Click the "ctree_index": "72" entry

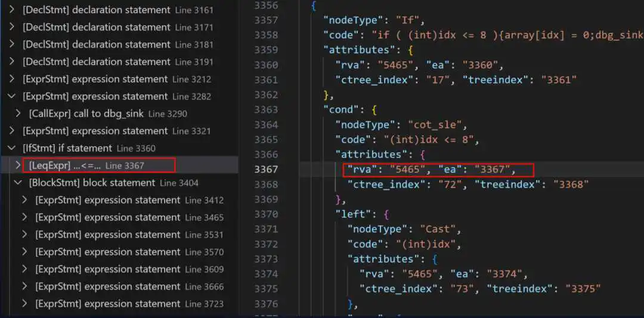click(405, 184)
